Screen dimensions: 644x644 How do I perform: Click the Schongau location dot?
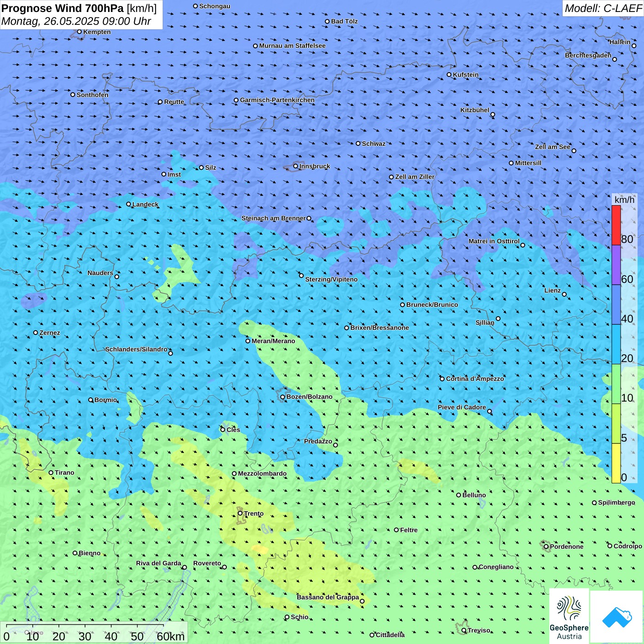click(x=195, y=6)
